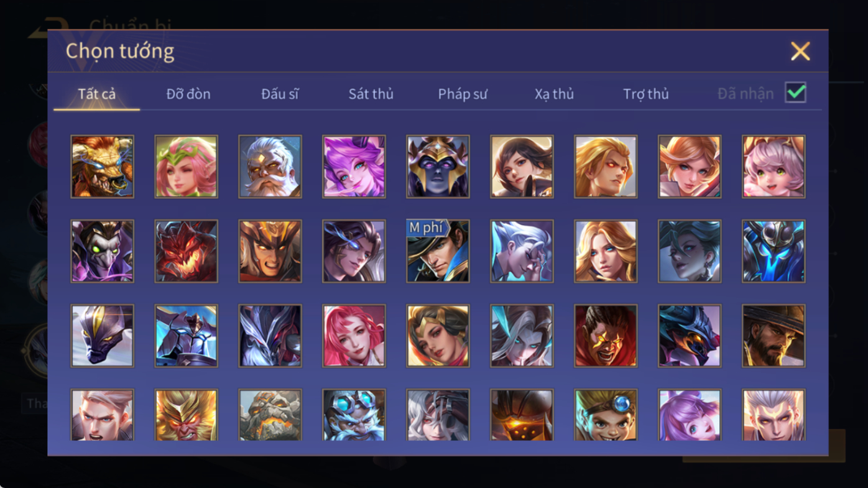Open the Đấu sĩ tab
868x488 pixels.
(x=280, y=94)
